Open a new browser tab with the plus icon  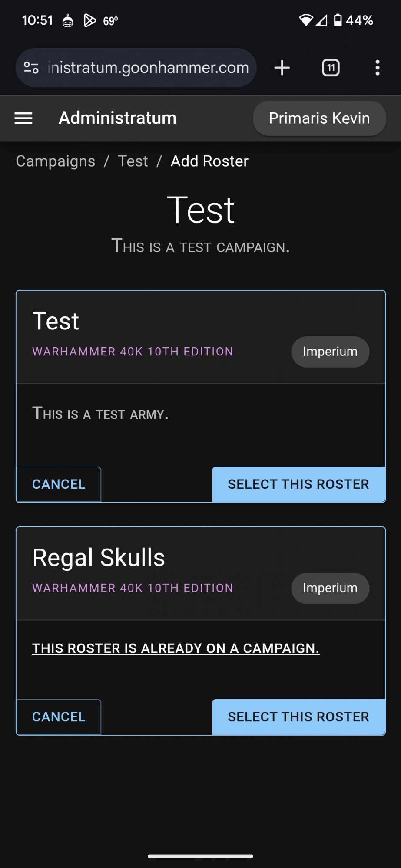tap(282, 68)
